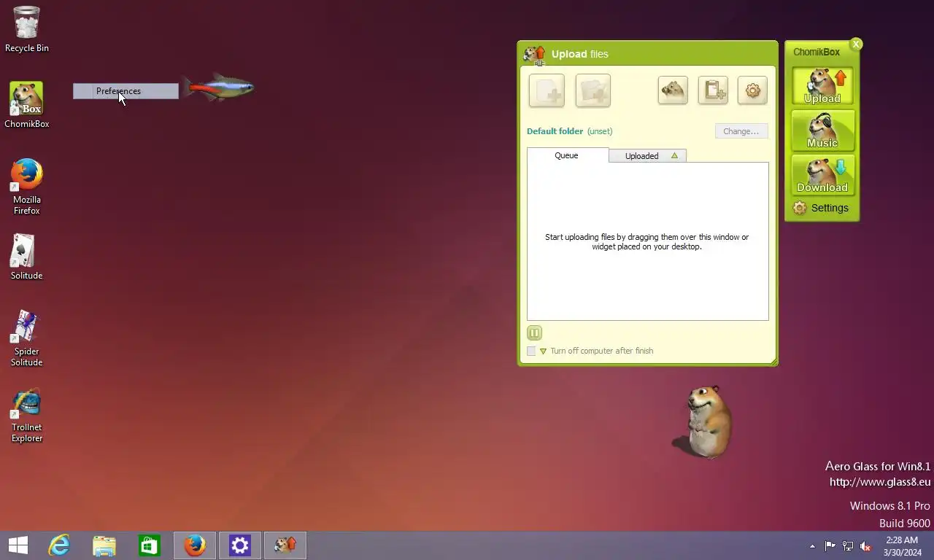Switch to the Queue tab
Image resolution: width=934 pixels, height=560 pixels.
click(x=567, y=155)
